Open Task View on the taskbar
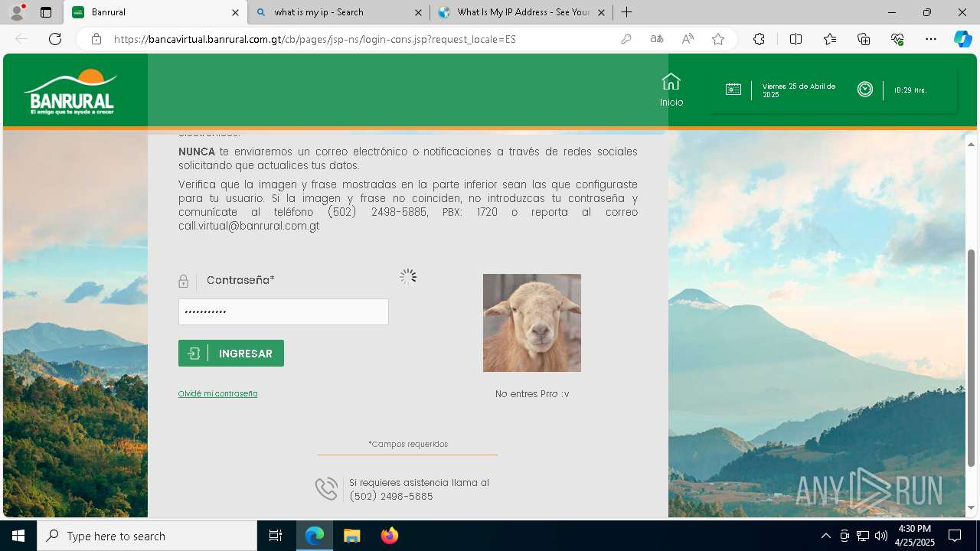Screen dimensions: 980x551 pos(276,536)
